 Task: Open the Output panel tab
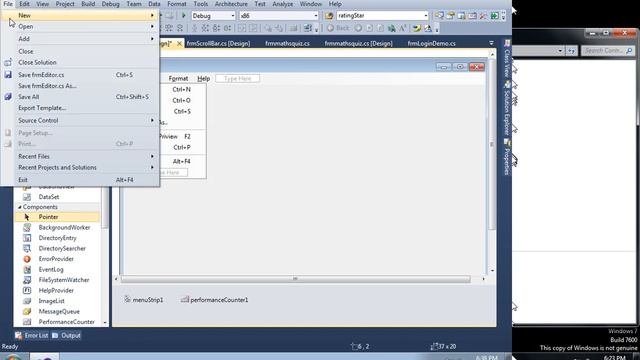coord(67,336)
